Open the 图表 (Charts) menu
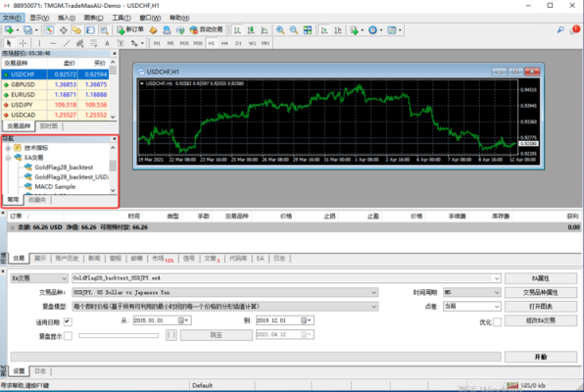 93,18
